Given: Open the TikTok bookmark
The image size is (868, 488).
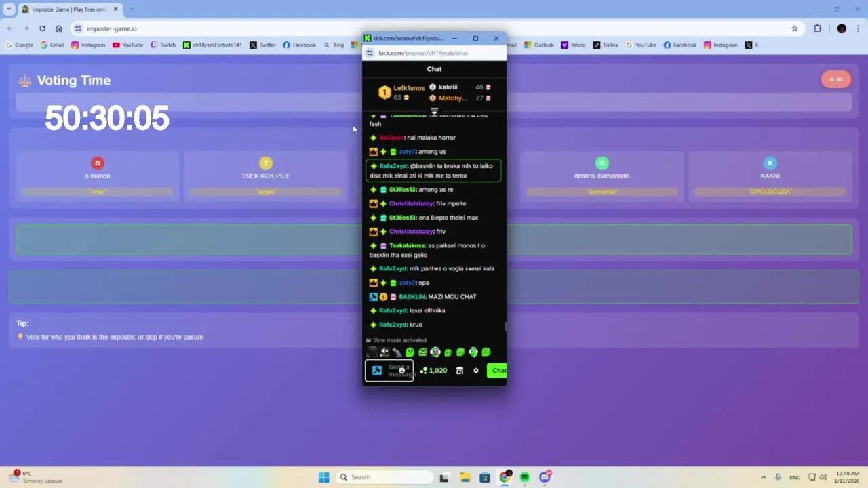Looking at the screenshot, I should [x=606, y=45].
